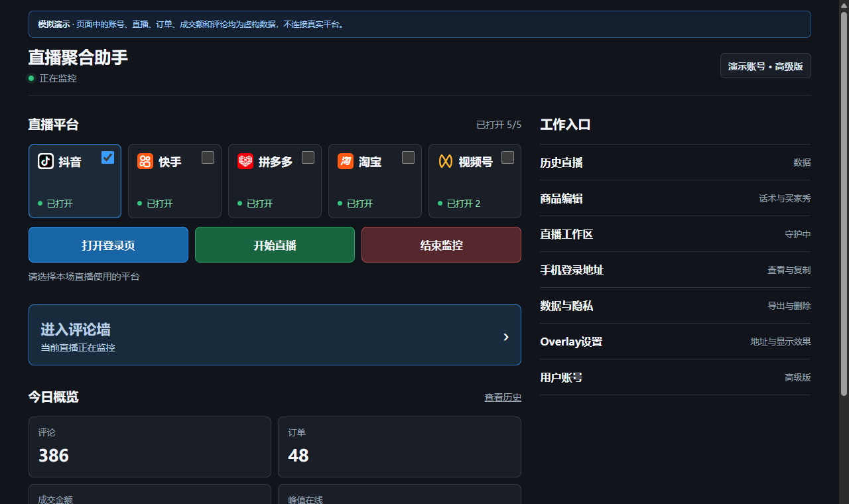Click the 导出与删除 label
Viewport: 849px width, 504px height.
pos(789,306)
